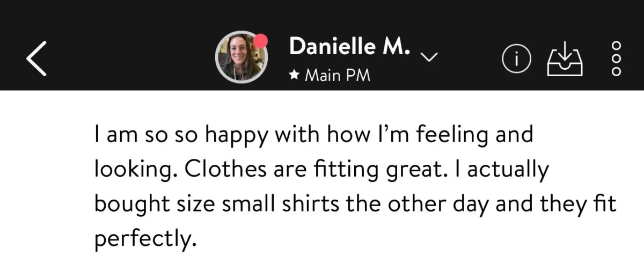Tap the star icon beside Main PM
This screenshot has height=263, width=644.
point(294,76)
